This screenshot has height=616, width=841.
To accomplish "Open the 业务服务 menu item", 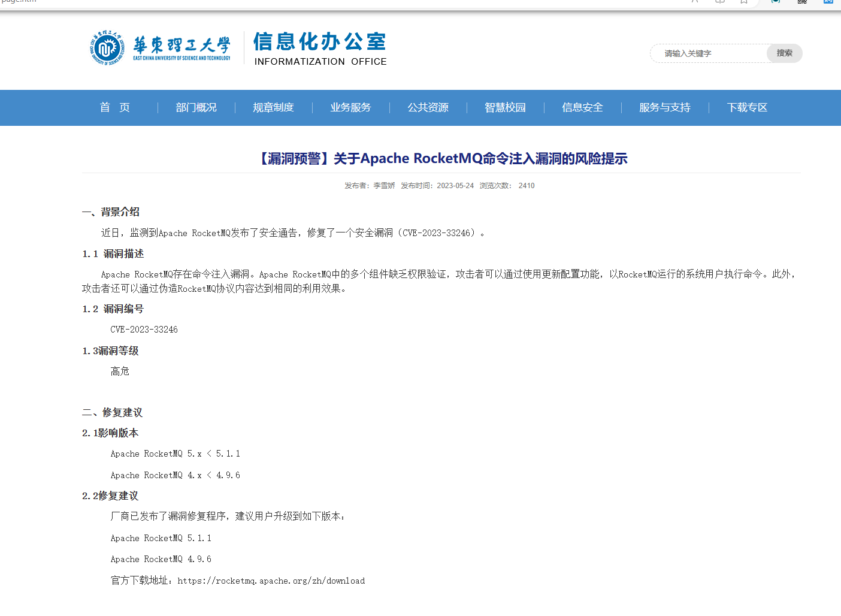I will point(351,107).
